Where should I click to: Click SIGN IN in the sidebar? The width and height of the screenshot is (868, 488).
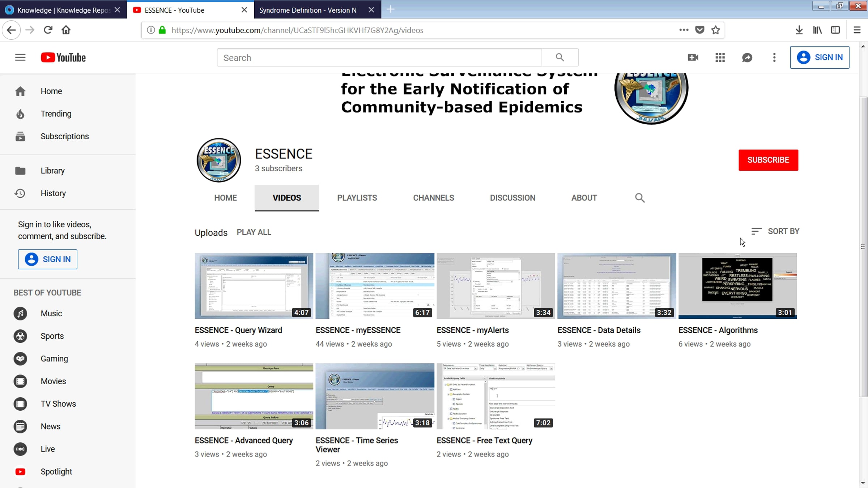pyautogui.click(x=48, y=259)
